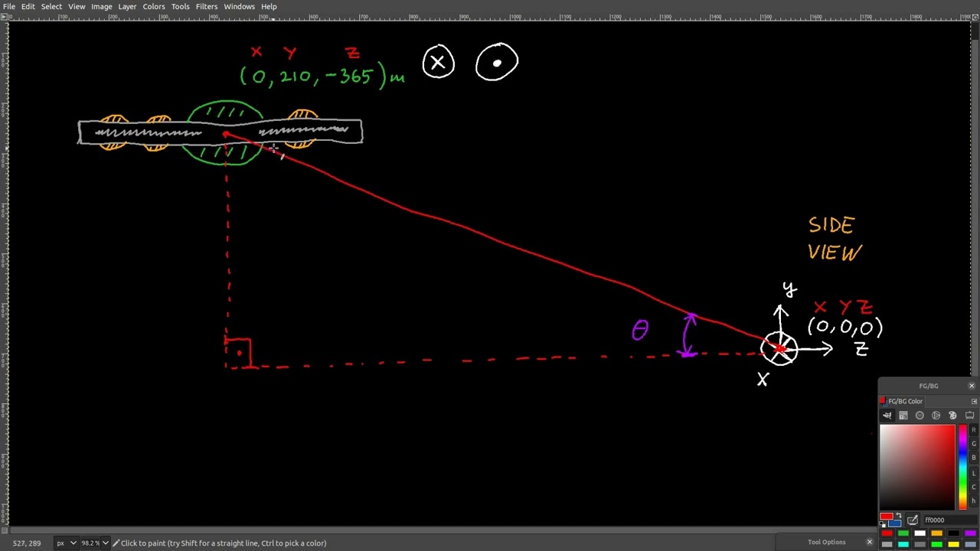Open the Watercolor color selector icon
This screenshot has width=980, height=551.
tap(920, 416)
